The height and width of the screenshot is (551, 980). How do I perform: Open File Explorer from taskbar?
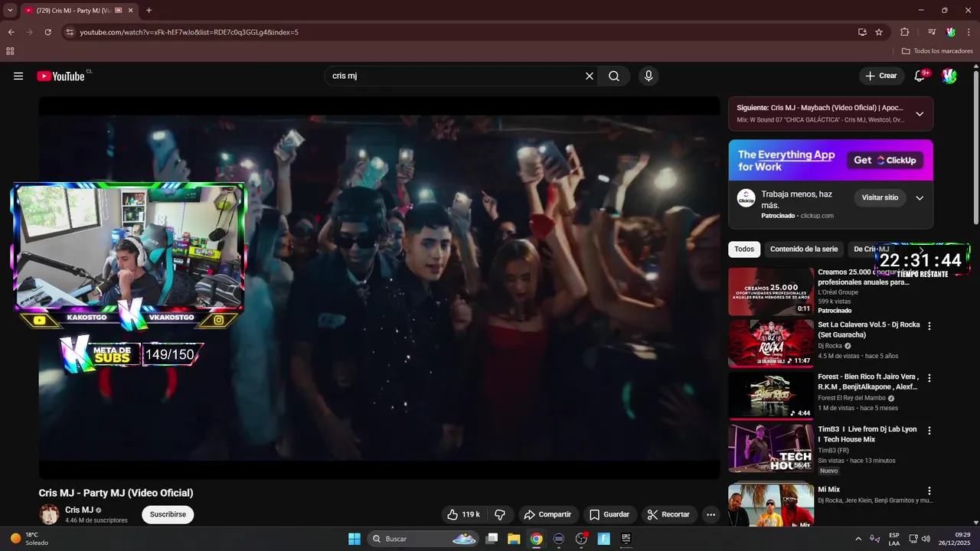(513, 539)
